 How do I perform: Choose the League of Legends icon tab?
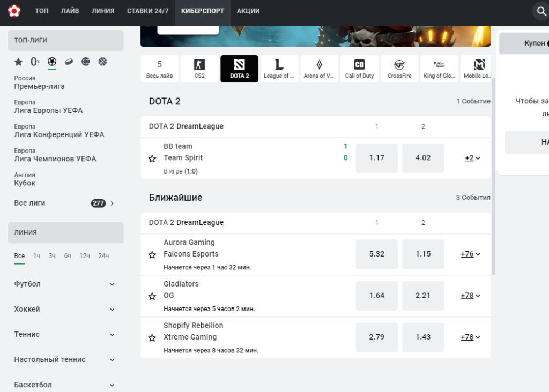click(279, 69)
